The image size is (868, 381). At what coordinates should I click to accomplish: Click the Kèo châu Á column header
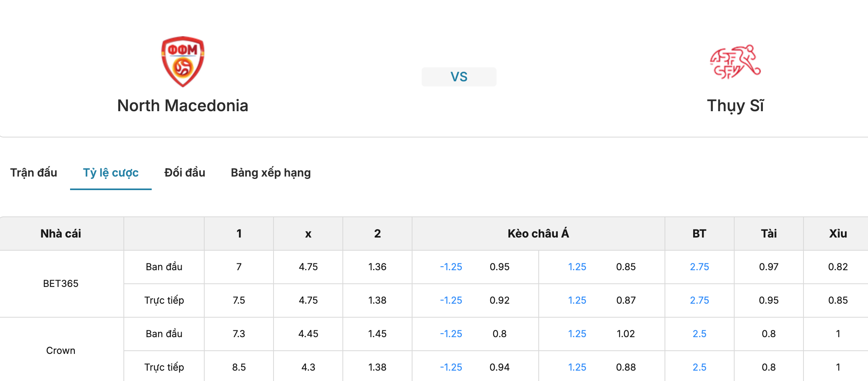538,234
